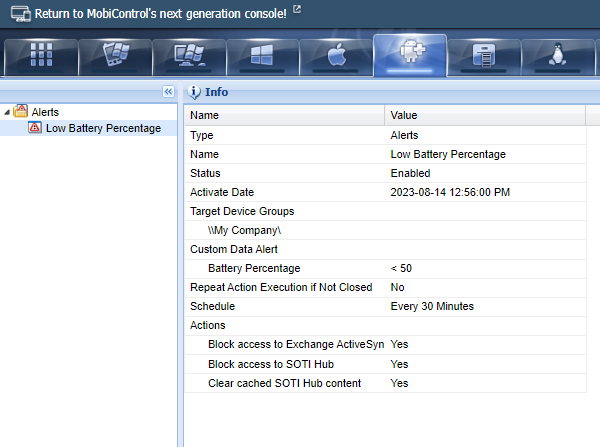This screenshot has height=447, width=600.
Task: Open the Linux penguin platform tab
Action: (558, 56)
